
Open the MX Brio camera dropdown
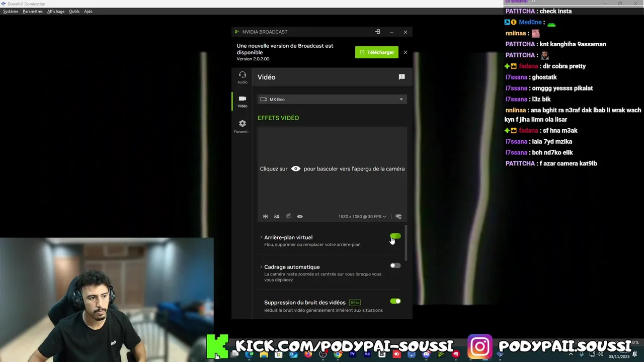click(332, 99)
